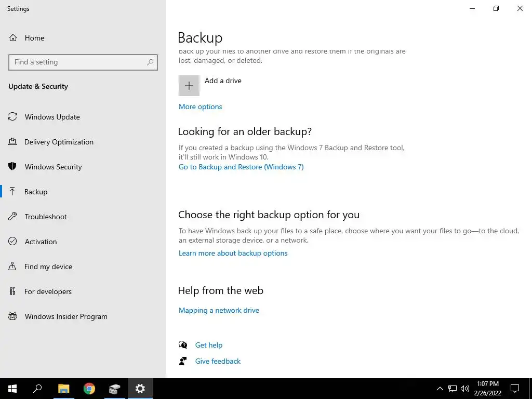The image size is (532, 399).
Task: Show hidden tray icons chevron
Action: 440,389
